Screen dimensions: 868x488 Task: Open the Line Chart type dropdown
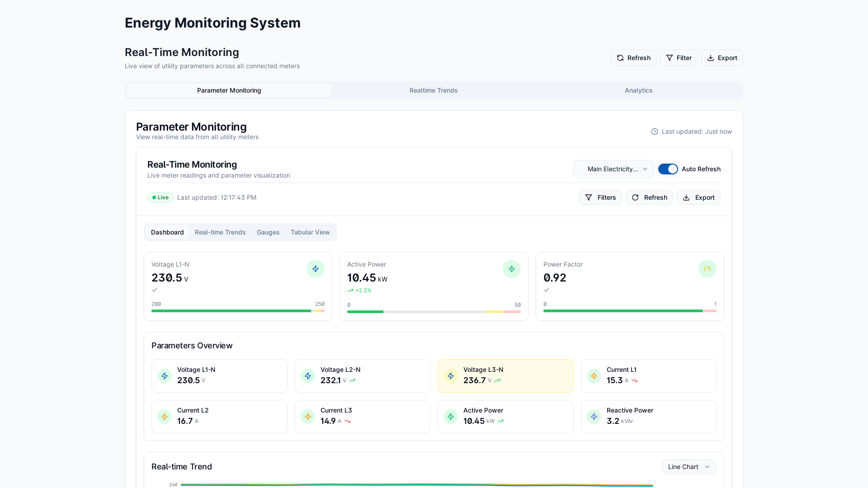tap(689, 467)
